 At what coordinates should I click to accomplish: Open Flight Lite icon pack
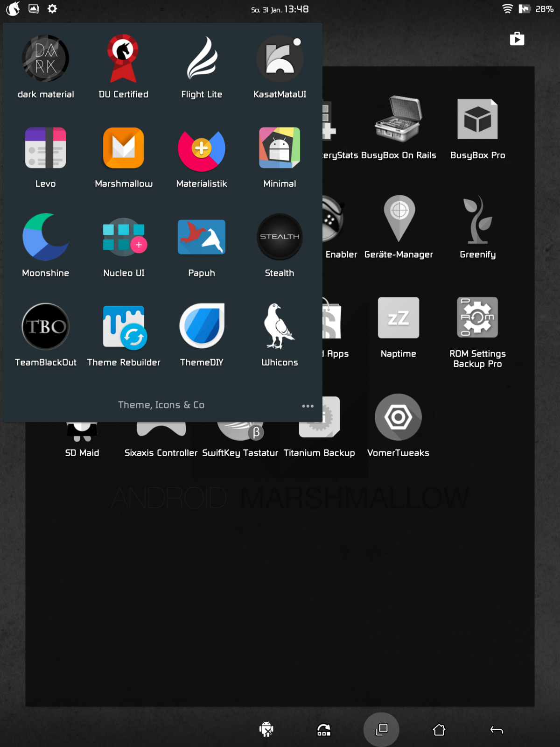tap(202, 59)
